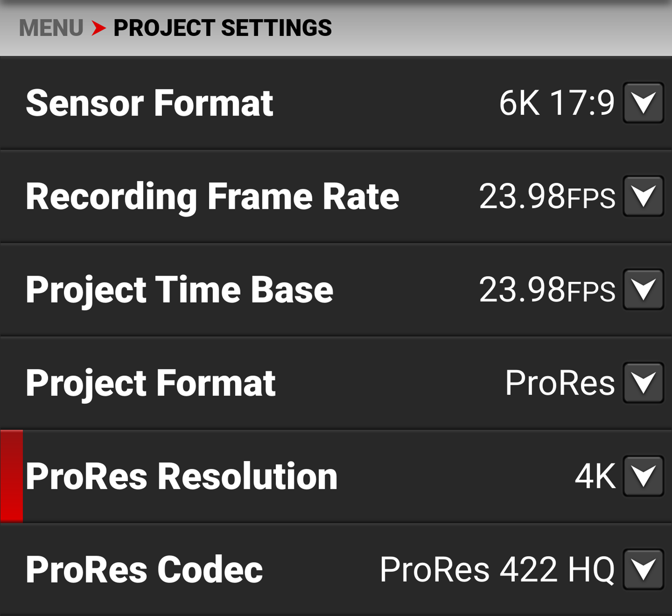672x616 pixels.
Task: Click the ProRes 422 HQ codec value
Action: [x=497, y=569]
